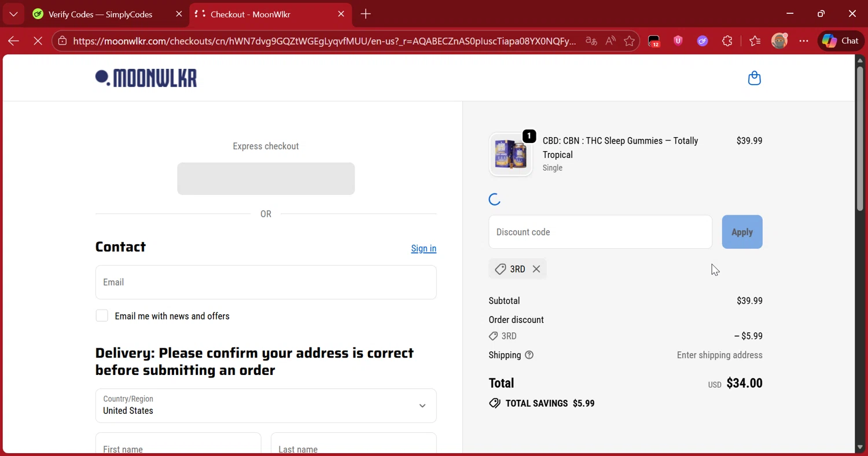Image resolution: width=868 pixels, height=456 pixels.
Task: View site information lock icon
Action: pyautogui.click(x=62, y=41)
